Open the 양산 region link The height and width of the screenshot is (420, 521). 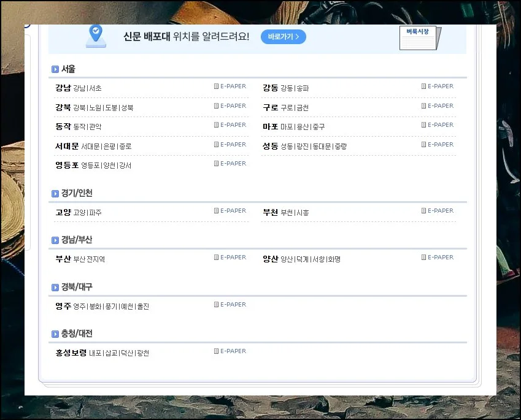pos(271,259)
